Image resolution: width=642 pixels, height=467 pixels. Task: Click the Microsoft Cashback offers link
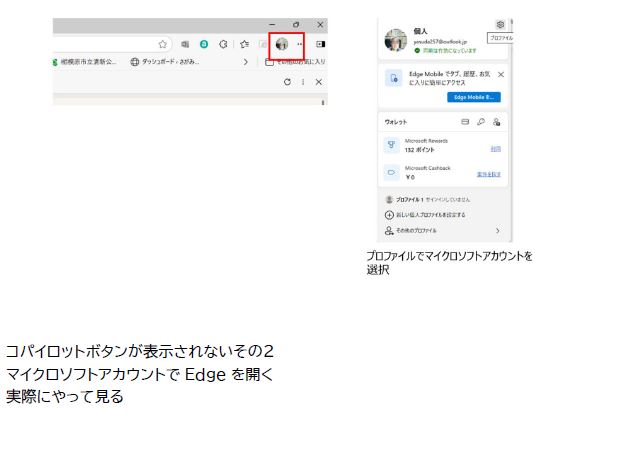pyautogui.click(x=488, y=173)
